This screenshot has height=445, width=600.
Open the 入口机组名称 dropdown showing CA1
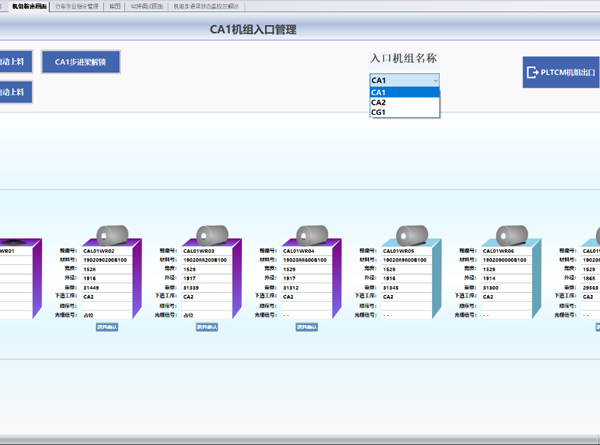tap(404, 80)
